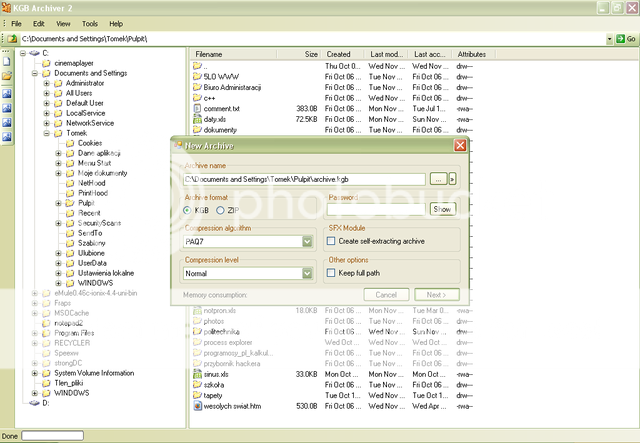The image size is (640, 443).
Task: Click the main address bar path field
Action: pos(312,39)
